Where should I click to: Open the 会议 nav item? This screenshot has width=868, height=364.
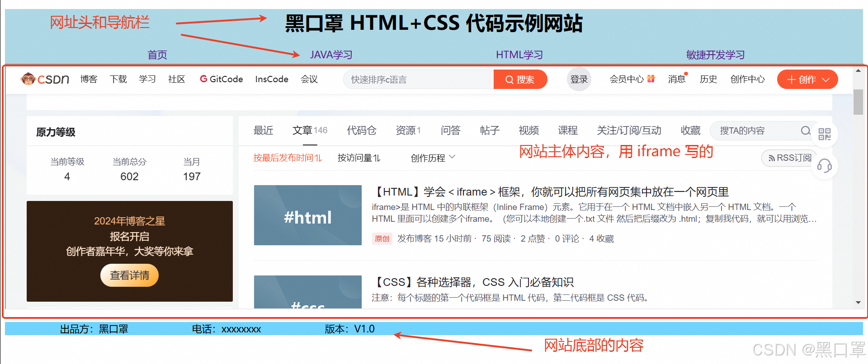tap(309, 79)
